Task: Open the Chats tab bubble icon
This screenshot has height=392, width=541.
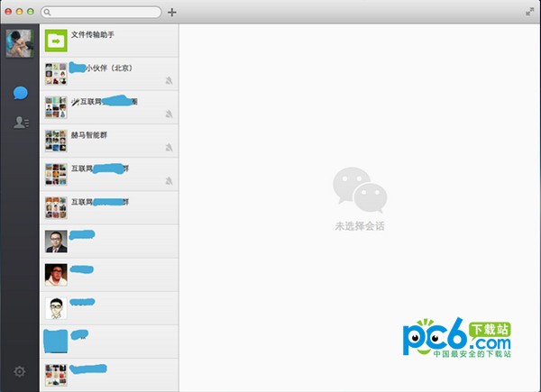Action: pos(21,93)
